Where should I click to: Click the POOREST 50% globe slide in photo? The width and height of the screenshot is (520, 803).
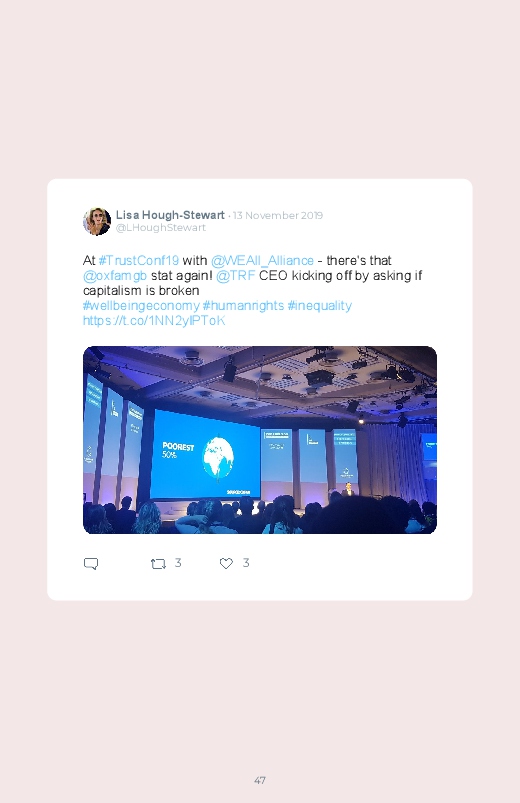[206, 455]
